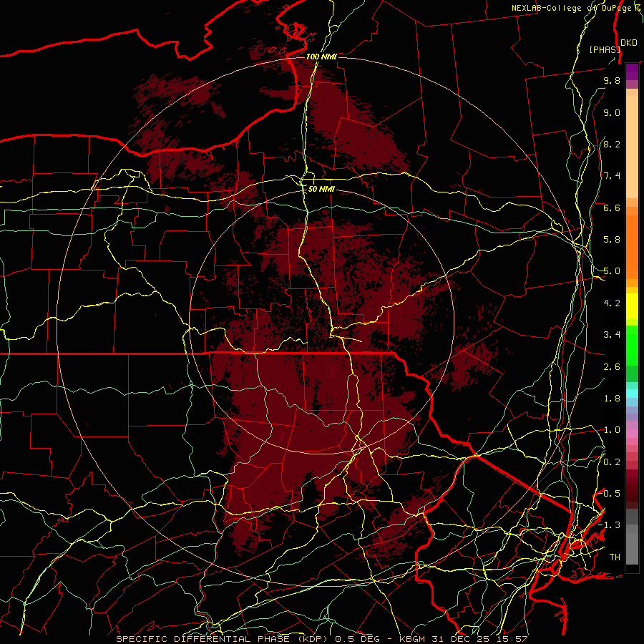The width and height of the screenshot is (644, 644).
Task: Click the -1.3 scale value
Action: [x=610, y=525]
